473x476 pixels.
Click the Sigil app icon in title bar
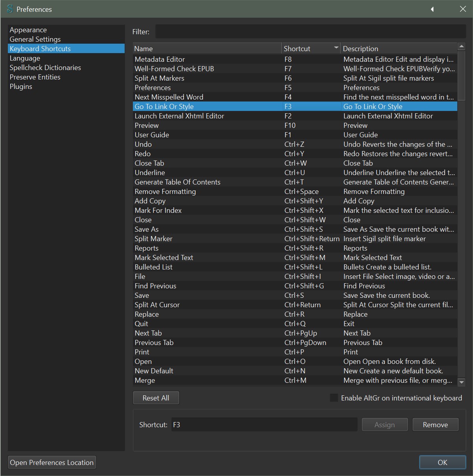click(x=10, y=9)
